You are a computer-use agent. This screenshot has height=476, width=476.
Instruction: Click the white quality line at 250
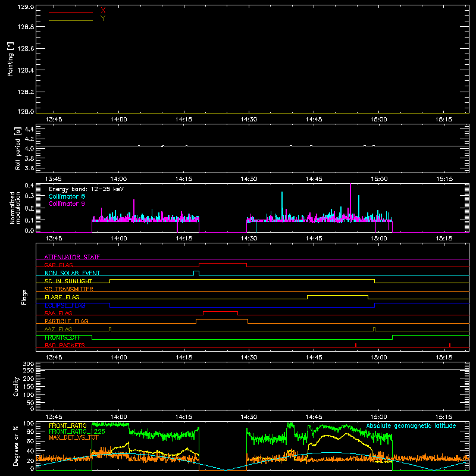[252, 369]
